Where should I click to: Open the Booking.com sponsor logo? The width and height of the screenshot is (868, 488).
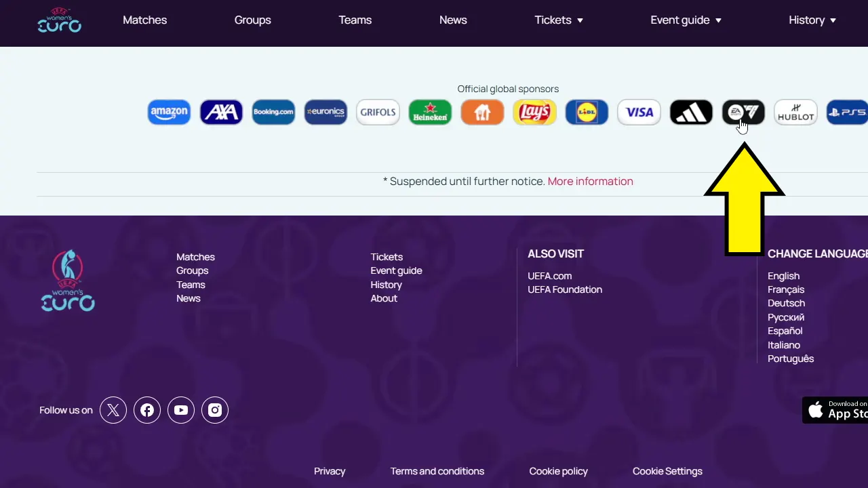coord(273,113)
